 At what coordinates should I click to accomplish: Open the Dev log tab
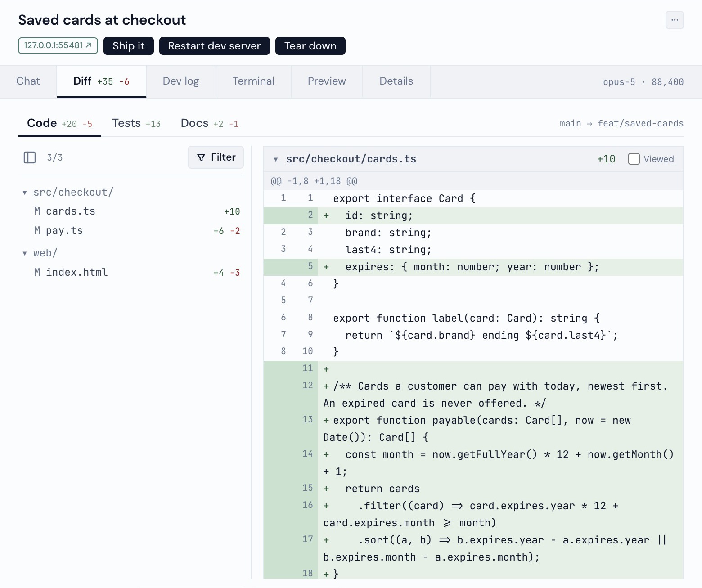point(181,81)
